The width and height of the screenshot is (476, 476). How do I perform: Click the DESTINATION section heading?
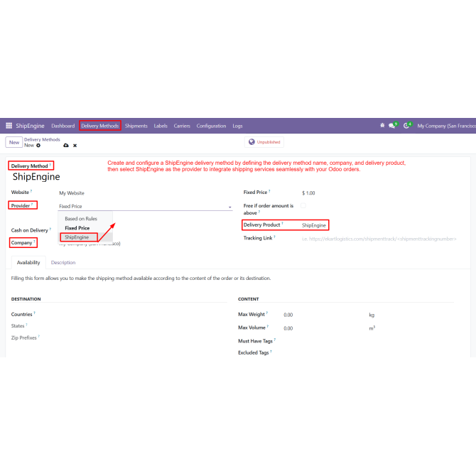tap(26, 299)
